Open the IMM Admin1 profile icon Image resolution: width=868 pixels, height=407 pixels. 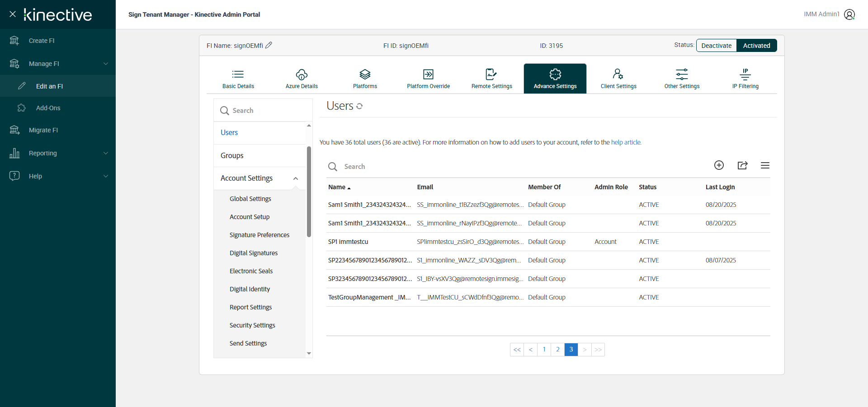click(x=849, y=14)
